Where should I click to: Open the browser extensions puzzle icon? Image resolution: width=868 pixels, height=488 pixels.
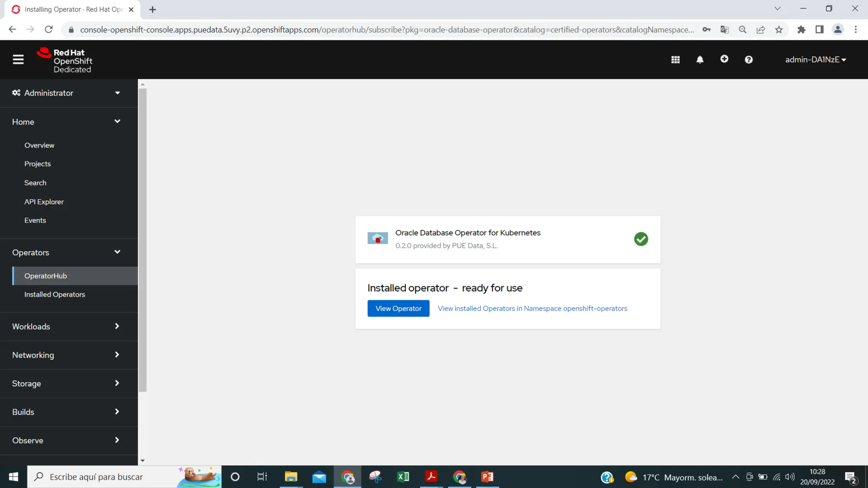[801, 30]
